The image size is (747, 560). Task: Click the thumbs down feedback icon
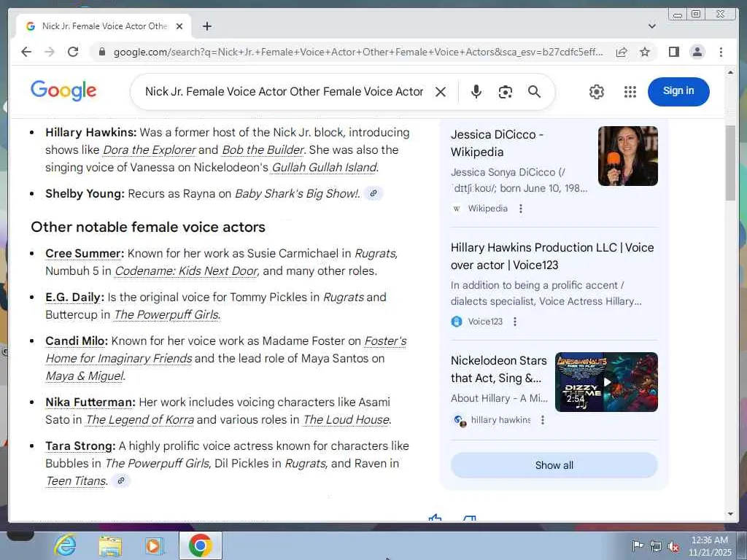(x=470, y=518)
